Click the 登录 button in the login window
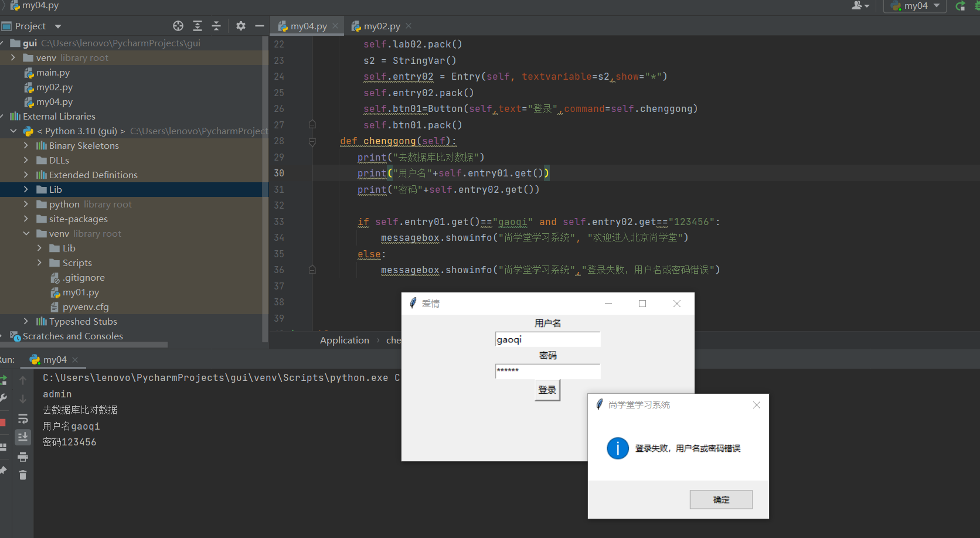The image size is (980, 538). coord(547,390)
